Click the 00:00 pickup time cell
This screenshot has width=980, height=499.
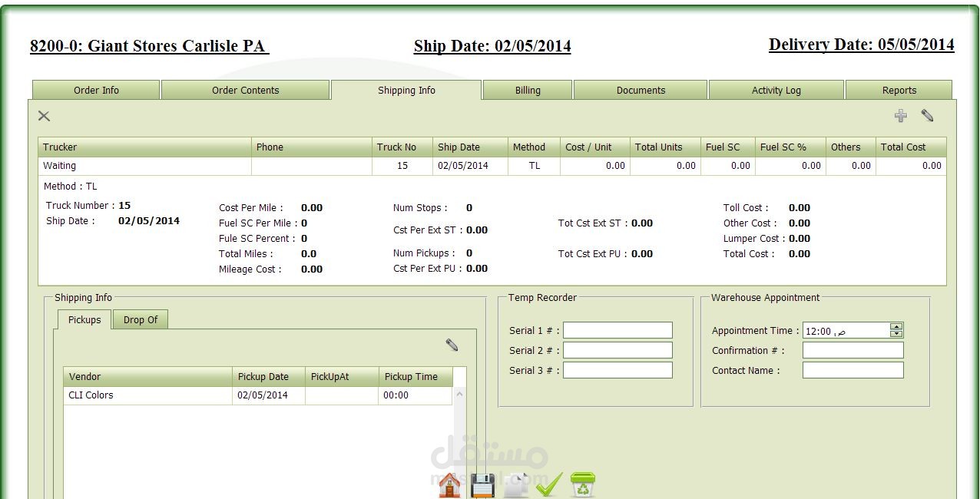coord(416,395)
